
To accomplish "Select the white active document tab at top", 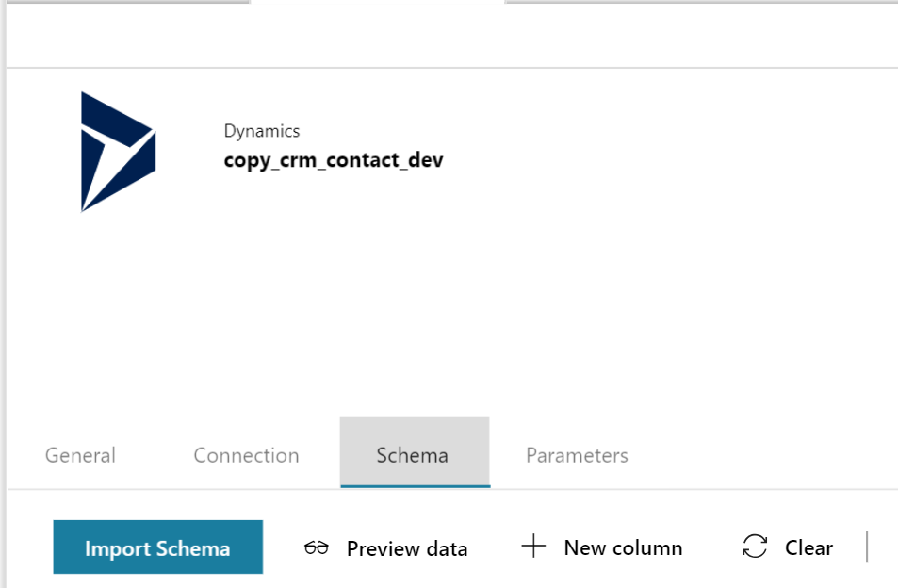I will [x=377, y=28].
